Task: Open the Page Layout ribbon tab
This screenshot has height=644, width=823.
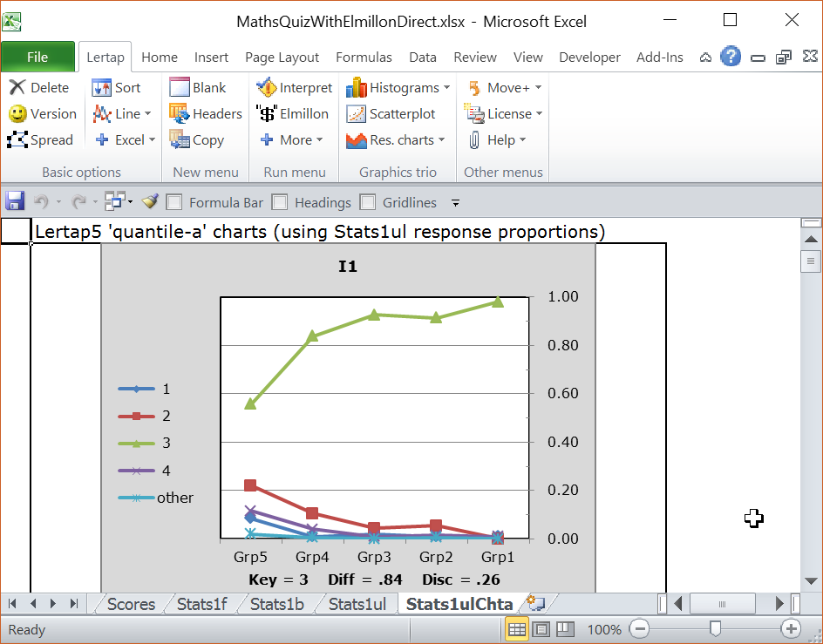Action: (282, 58)
